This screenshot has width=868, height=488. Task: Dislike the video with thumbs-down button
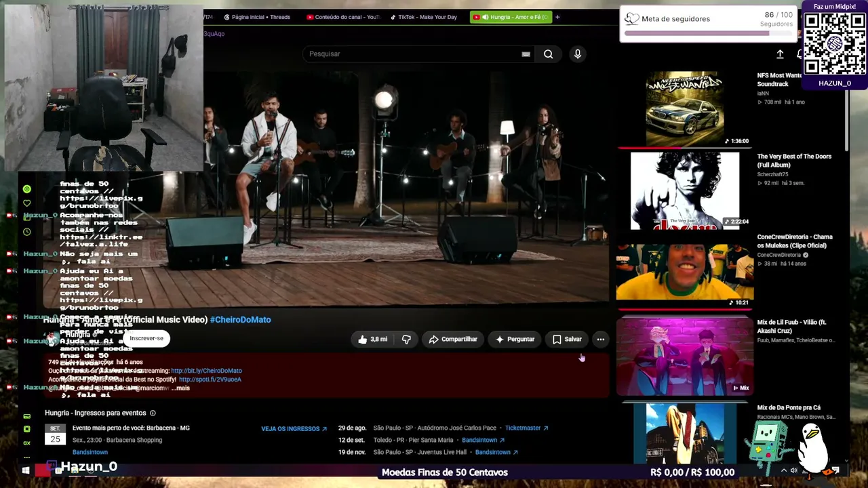point(406,339)
